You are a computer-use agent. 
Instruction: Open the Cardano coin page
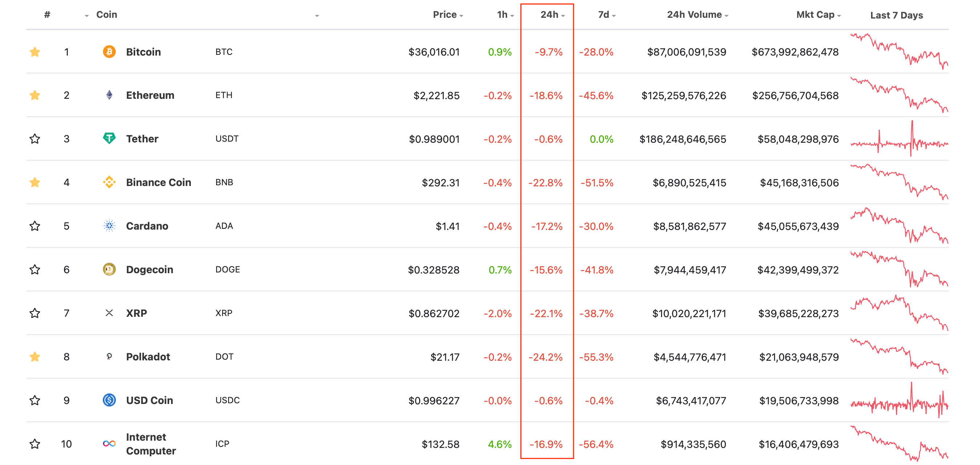tap(147, 226)
